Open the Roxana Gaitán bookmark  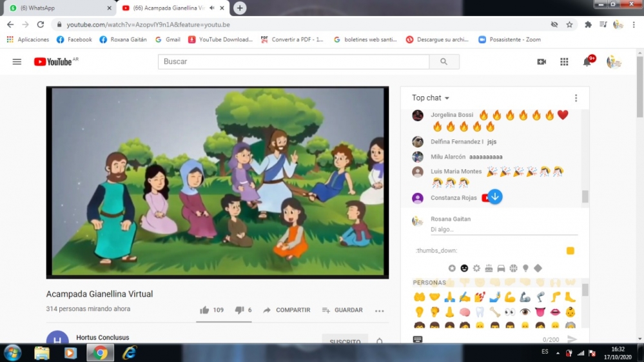pos(123,39)
